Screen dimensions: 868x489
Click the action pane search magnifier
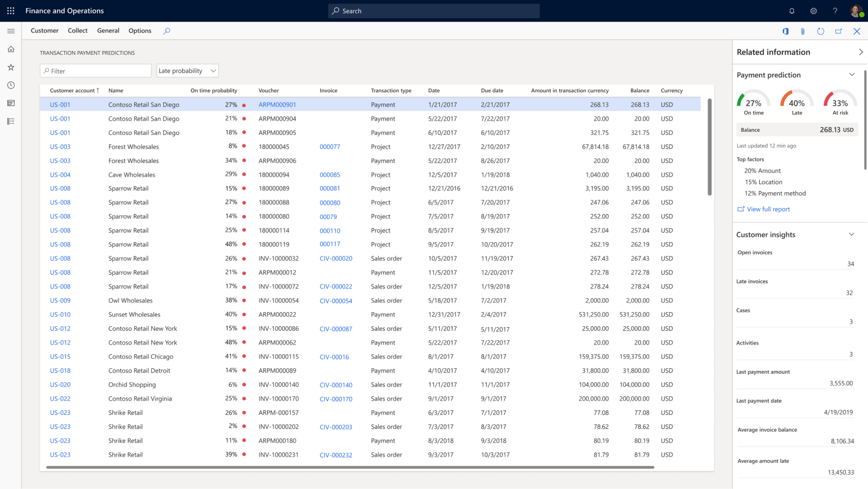coord(167,31)
